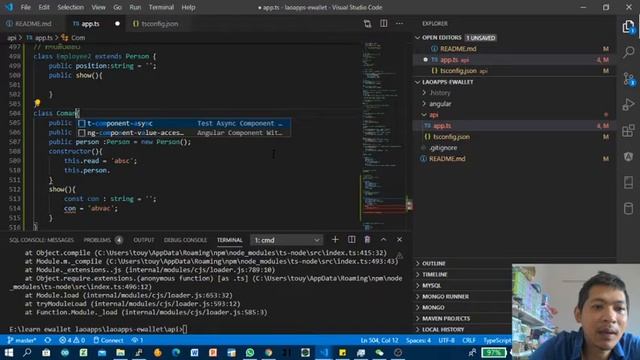Open Chrome from taskbar
The height and width of the screenshot is (360, 640).
(268, 353)
